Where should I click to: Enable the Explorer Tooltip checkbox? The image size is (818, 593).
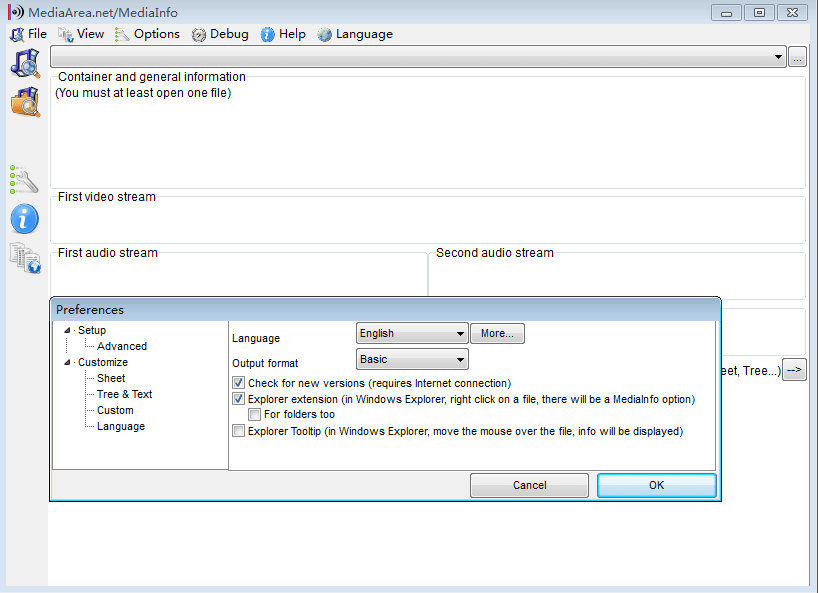click(x=238, y=431)
